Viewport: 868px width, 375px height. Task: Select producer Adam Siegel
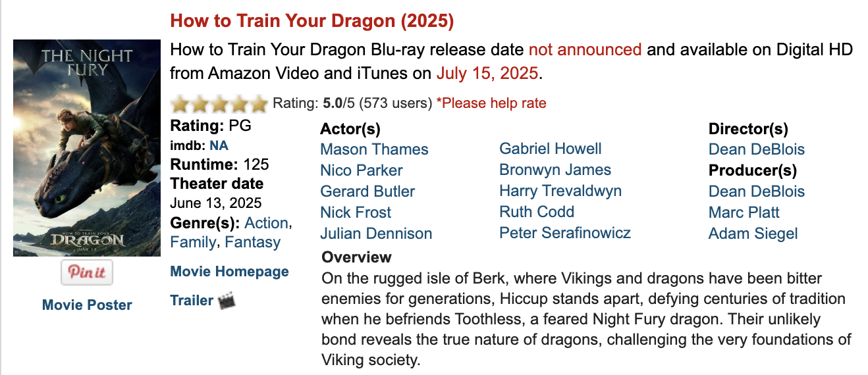click(x=753, y=234)
